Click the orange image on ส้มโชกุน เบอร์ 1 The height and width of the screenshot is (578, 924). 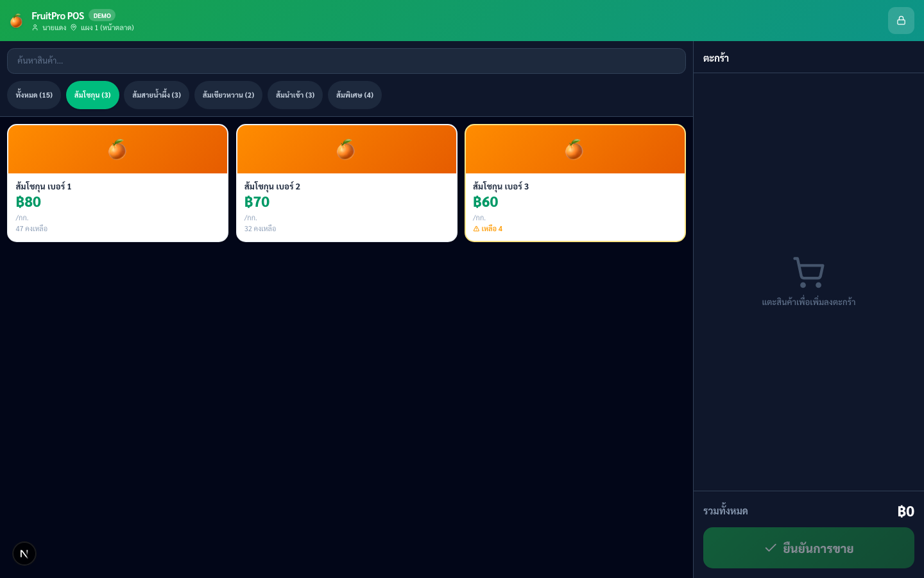click(117, 149)
